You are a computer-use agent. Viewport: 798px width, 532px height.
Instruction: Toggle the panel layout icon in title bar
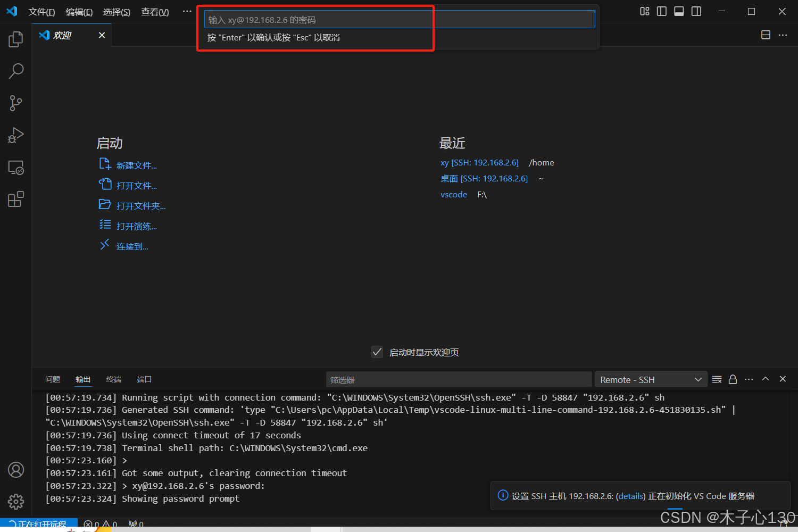click(x=679, y=11)
